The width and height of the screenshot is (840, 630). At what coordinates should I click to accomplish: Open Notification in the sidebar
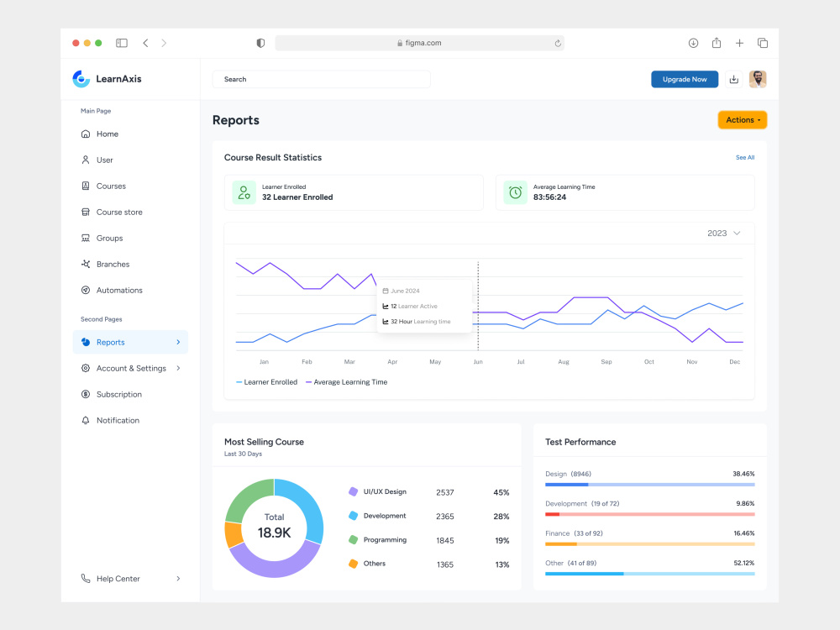pyautogui.click(x=130, y=421)
